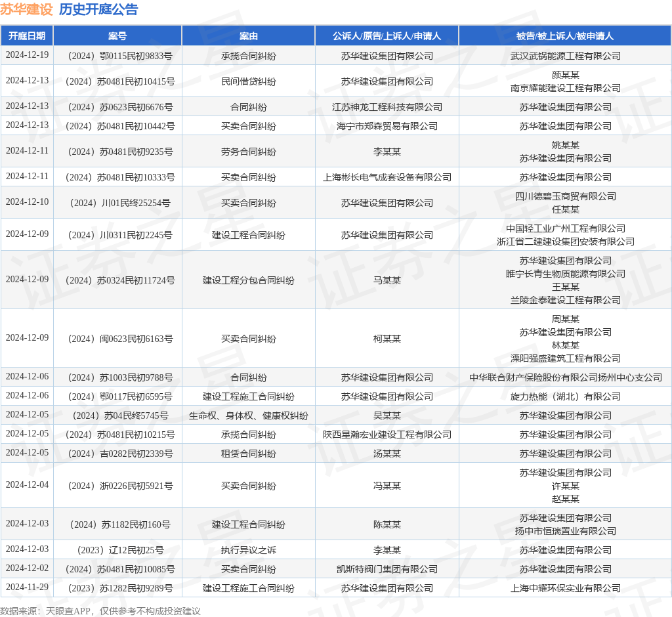Select plaintiff 陕西星瀚宏业建设工程有限公司
This screenshot has height=617, width=672.
click(387, 435)
